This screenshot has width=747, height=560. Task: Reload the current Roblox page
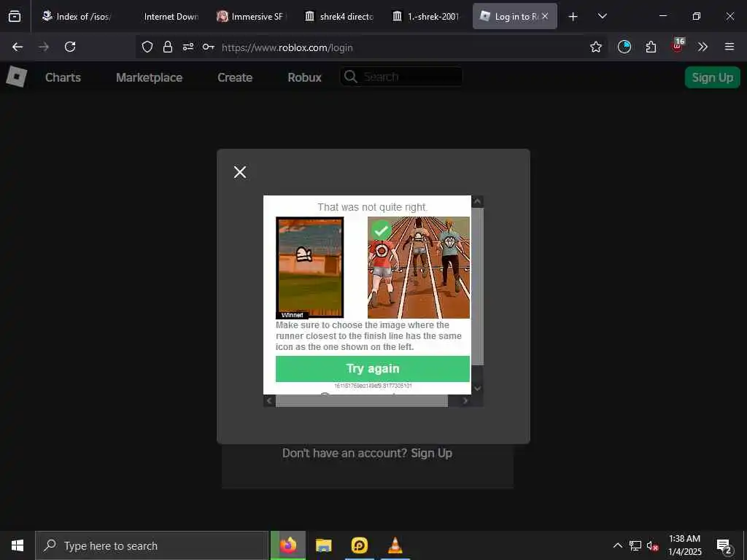point(70,47)
